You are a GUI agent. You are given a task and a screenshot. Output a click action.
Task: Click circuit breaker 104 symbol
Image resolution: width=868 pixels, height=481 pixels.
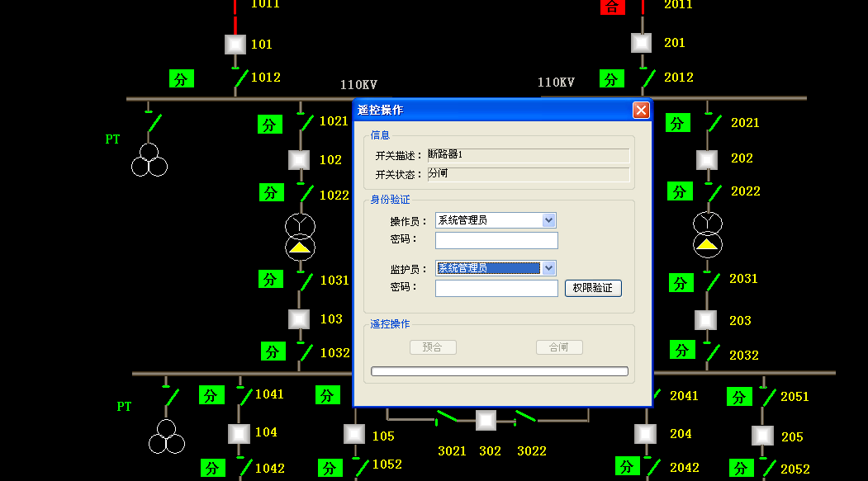tap(240, 433)
